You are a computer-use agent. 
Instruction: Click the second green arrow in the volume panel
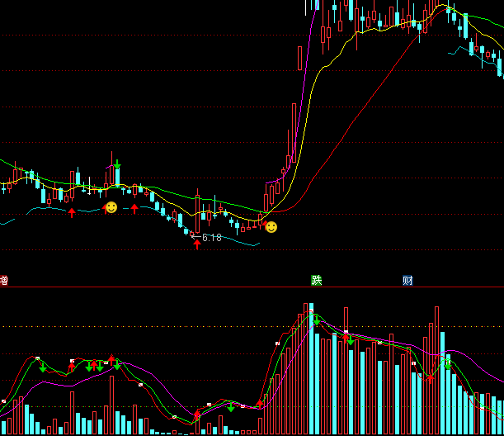pos(89,365)
